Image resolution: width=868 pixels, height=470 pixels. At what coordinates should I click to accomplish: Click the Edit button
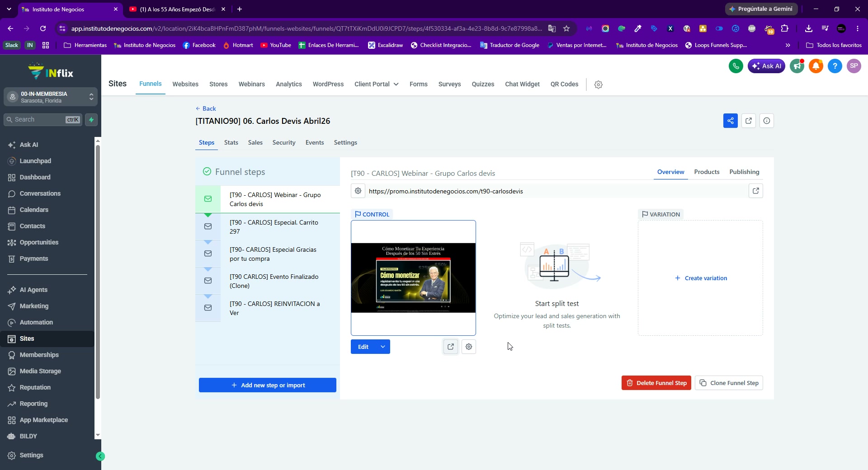pos(363,347)
